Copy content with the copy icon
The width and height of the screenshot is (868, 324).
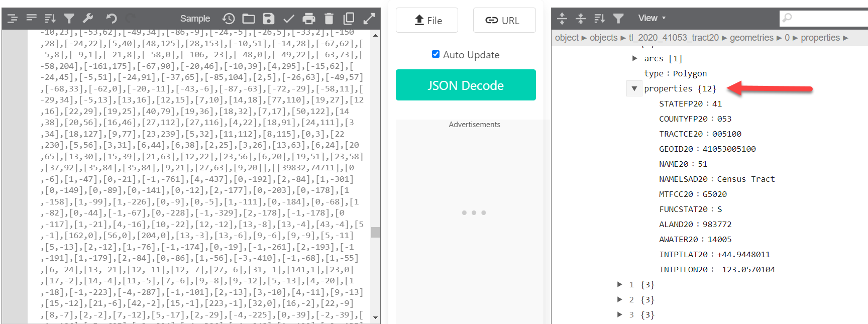point(349,19)
